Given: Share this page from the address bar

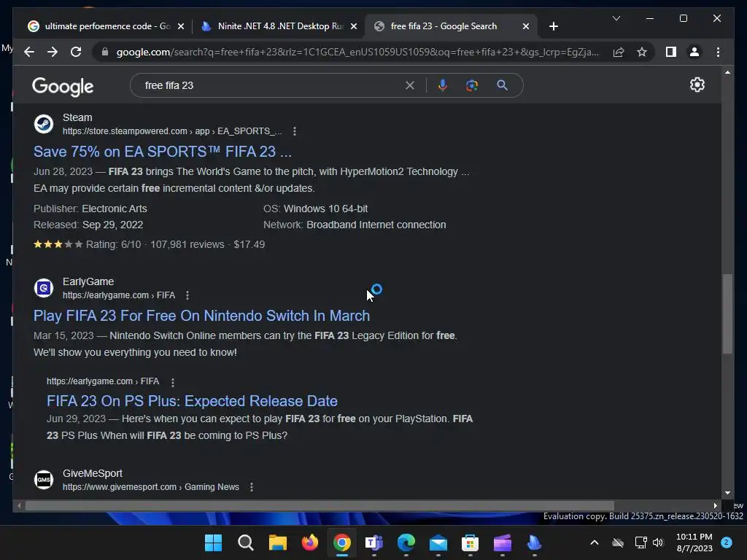Looking at the screenshot, I should pyautogui.click(x=619, y=52).
